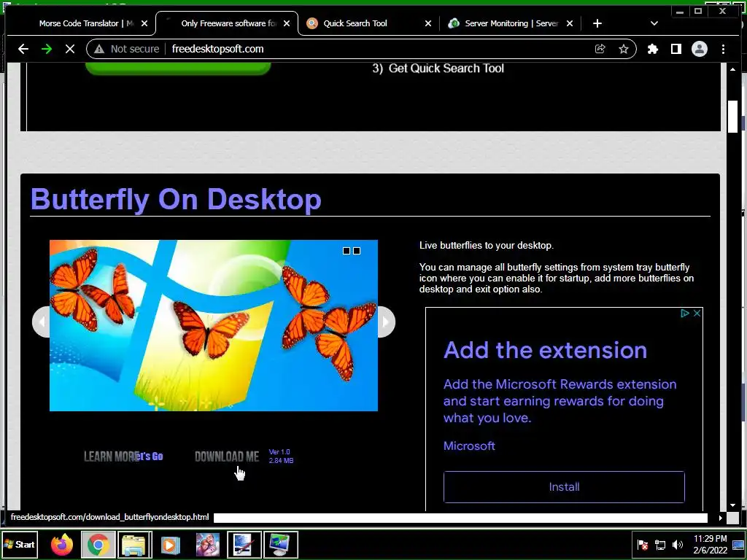Image resolution: width=747 pixels, height=560 pixels.
Task: Toggle the browser side panel icon
Action: (676, 49)
